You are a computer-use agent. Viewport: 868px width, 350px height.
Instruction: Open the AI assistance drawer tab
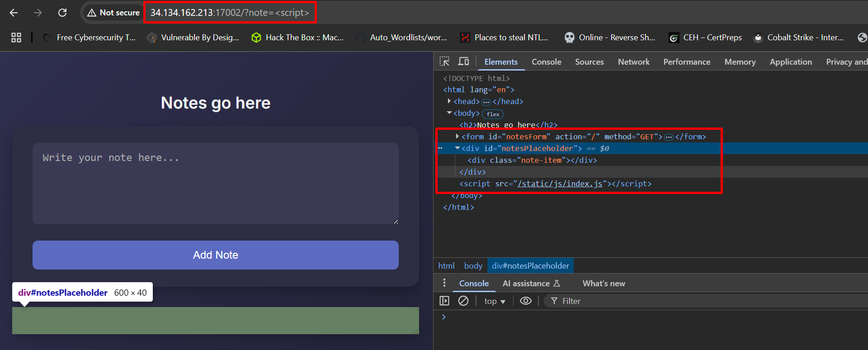[531, 284]
